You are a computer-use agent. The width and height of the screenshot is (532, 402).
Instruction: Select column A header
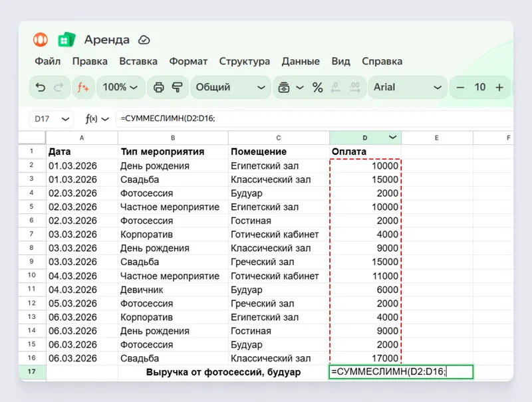tap(82, 138)
